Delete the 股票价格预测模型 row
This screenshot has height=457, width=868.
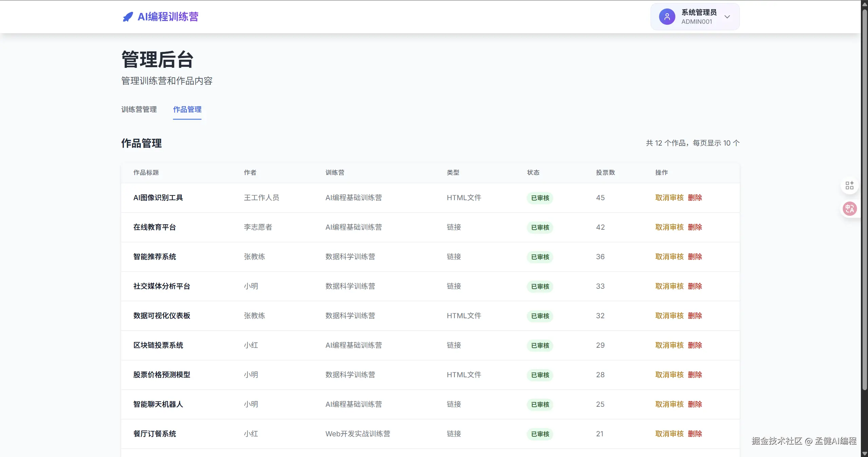pyautogui.click(x=695, y=375)
